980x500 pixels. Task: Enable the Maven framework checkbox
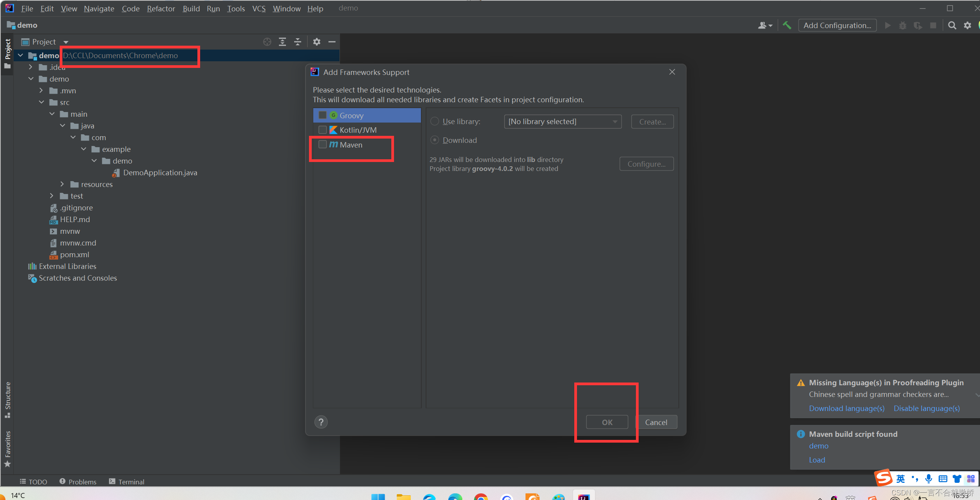(x=323, y=144)
